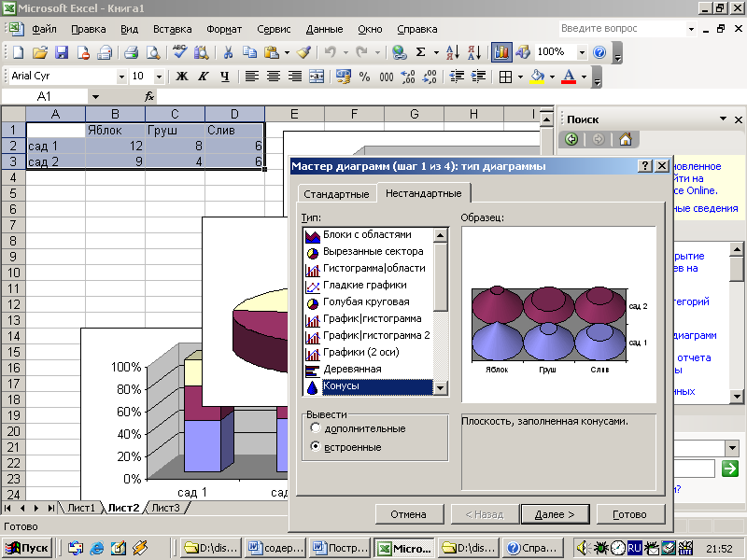The width and height of the screenshot is (747, 560).
Task: Sort descending with the Я-A icon
Action: coord(474,52)
